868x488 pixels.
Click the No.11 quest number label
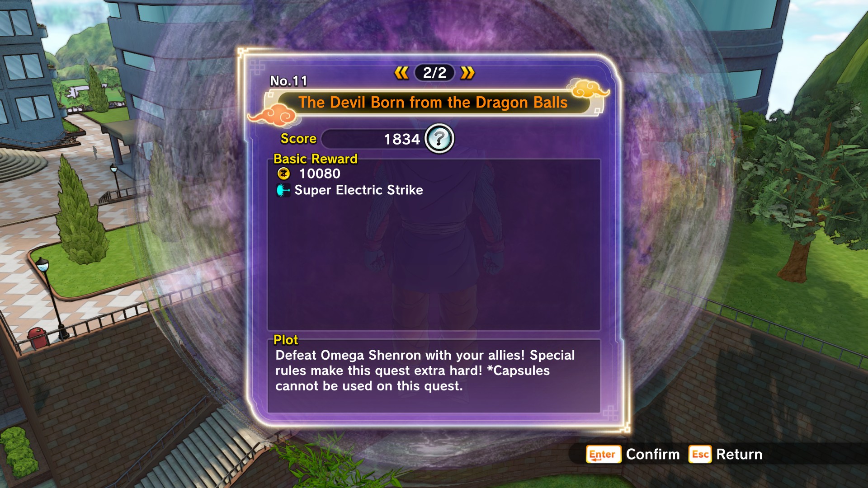(288, 81)
